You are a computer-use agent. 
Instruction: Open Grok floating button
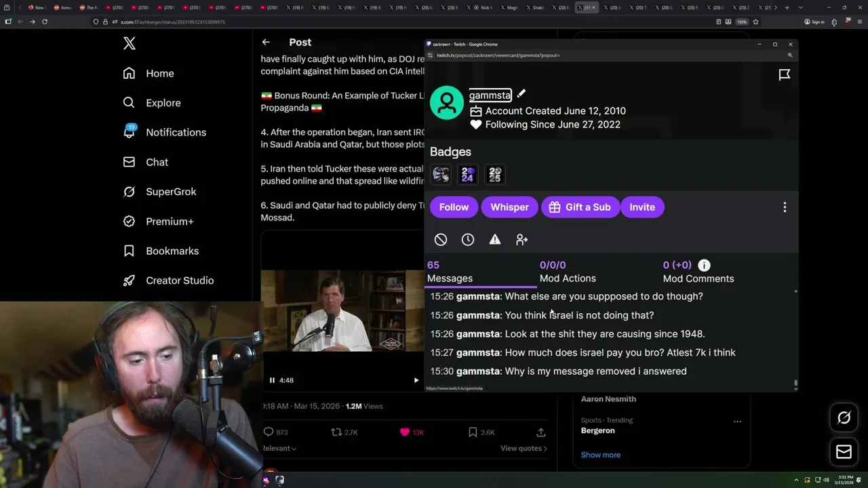pos(844,418)
